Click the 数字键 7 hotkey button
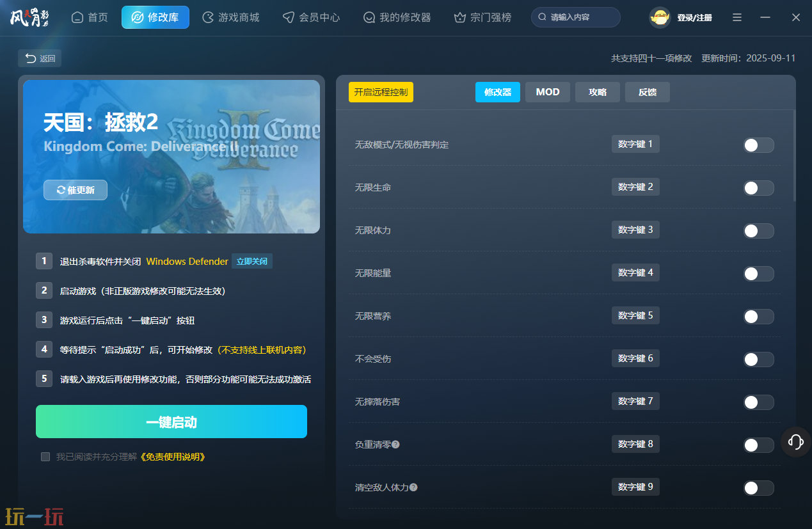Viewport: 812px width, 529px height. (635, 401)
